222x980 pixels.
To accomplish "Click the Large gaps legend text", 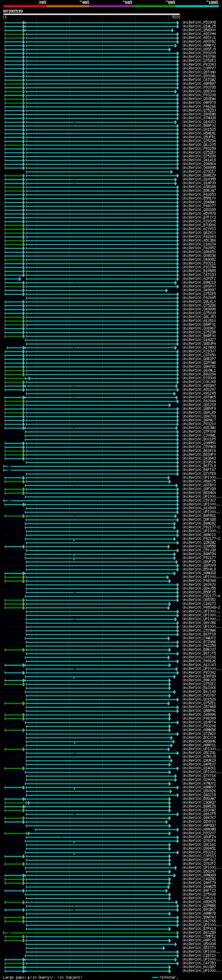I will coord(43,977).
